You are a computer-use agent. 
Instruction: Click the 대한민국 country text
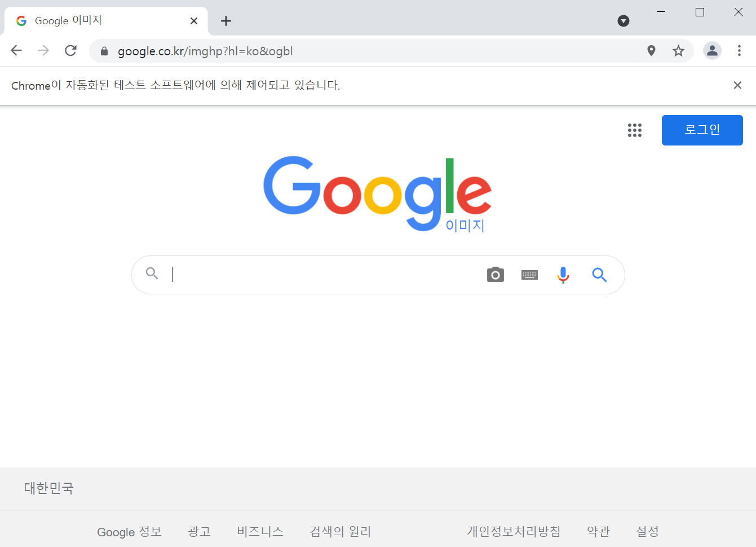coord(48,488)
